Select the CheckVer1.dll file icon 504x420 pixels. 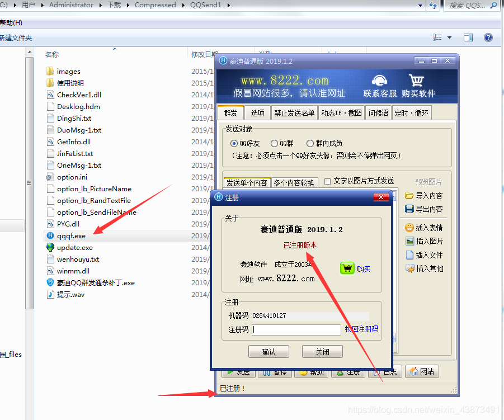coord(50,95)
